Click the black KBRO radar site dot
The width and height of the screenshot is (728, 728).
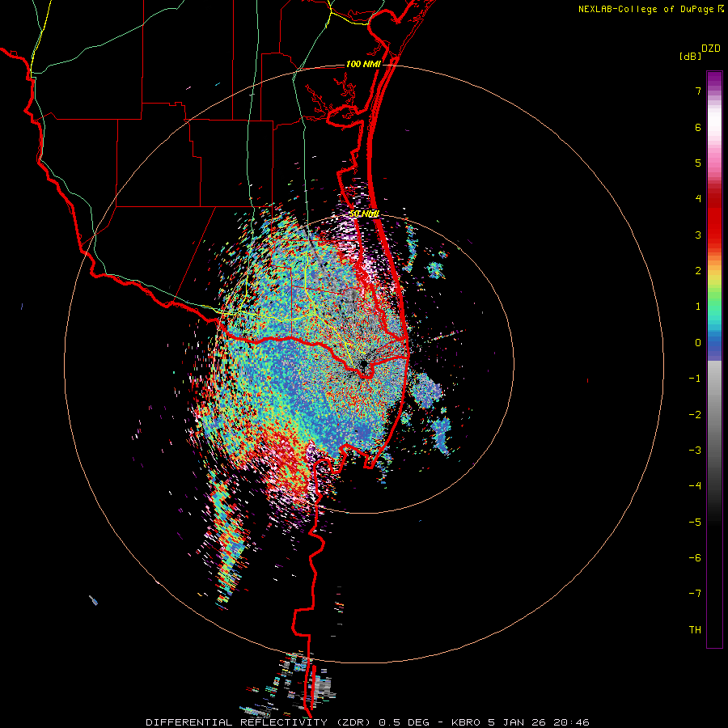[363, 364]
